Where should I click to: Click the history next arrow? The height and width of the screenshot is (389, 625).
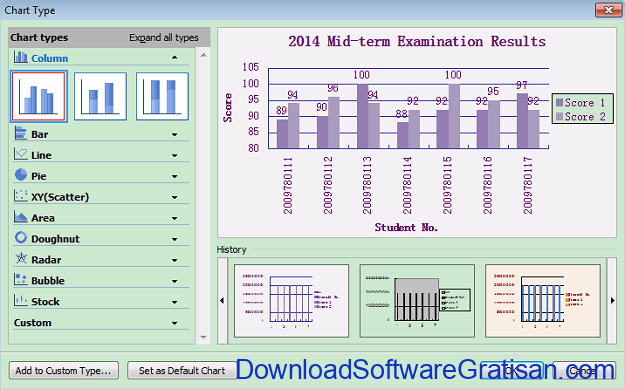612,301
